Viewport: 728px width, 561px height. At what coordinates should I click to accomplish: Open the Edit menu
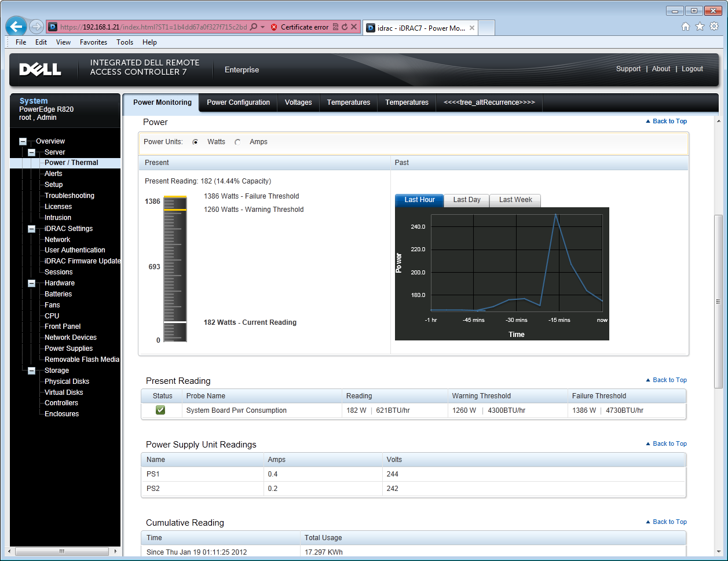point(41,42)
